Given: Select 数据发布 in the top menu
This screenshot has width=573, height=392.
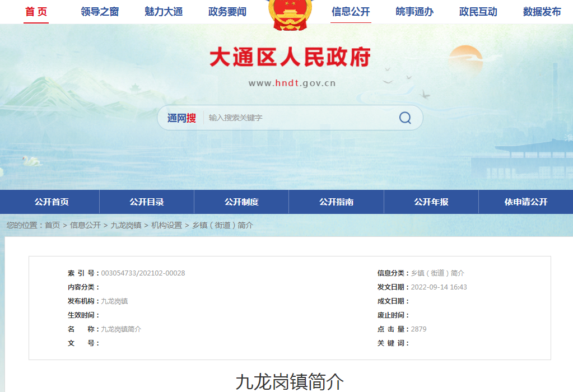Looking at the screenshot, I should tap(542, 12).
